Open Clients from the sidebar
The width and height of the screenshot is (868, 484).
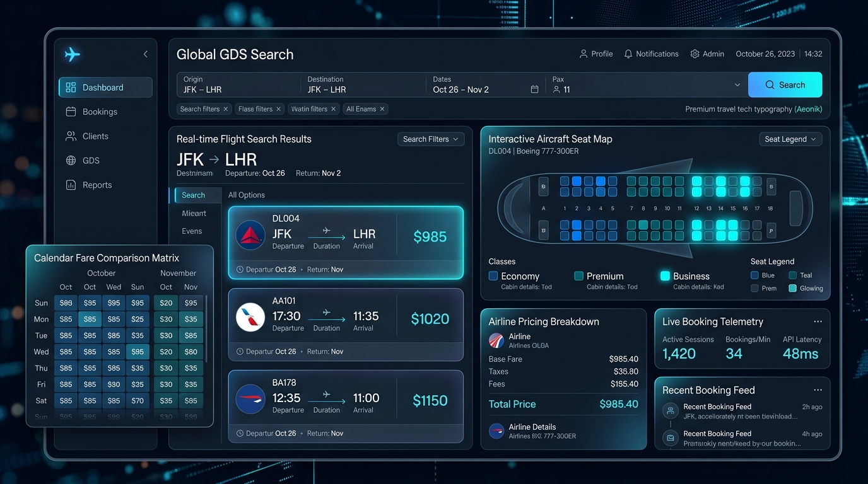point(105,136)
